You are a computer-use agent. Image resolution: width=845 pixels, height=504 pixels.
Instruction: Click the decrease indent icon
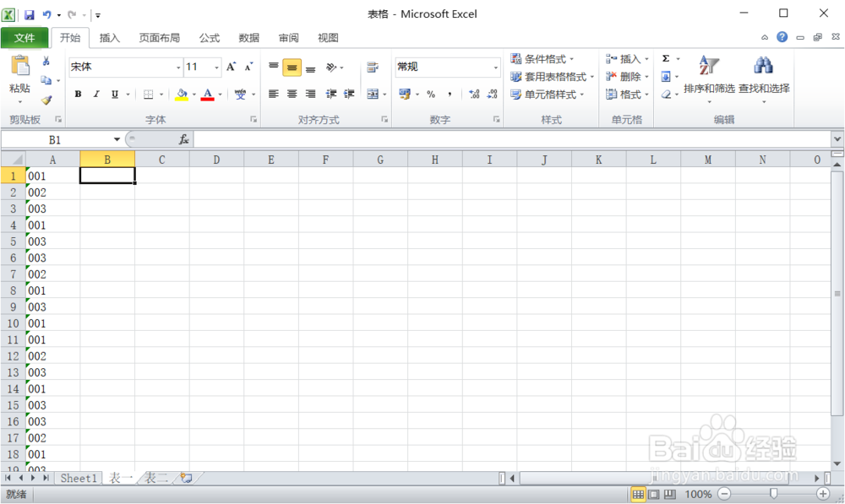coord(331,95)
